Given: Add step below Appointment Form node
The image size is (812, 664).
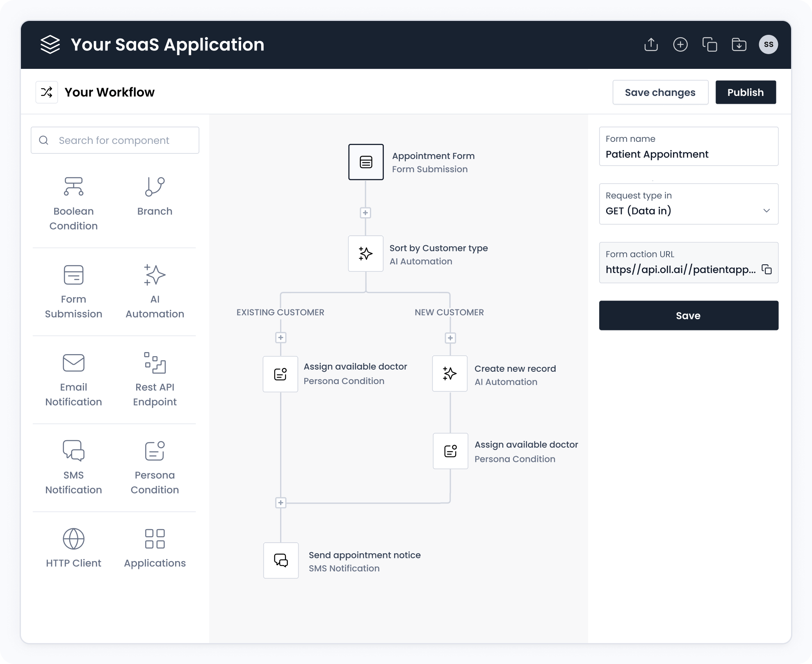Looking at the screenshot, I should pyautogui.click(x=365, y=213).
